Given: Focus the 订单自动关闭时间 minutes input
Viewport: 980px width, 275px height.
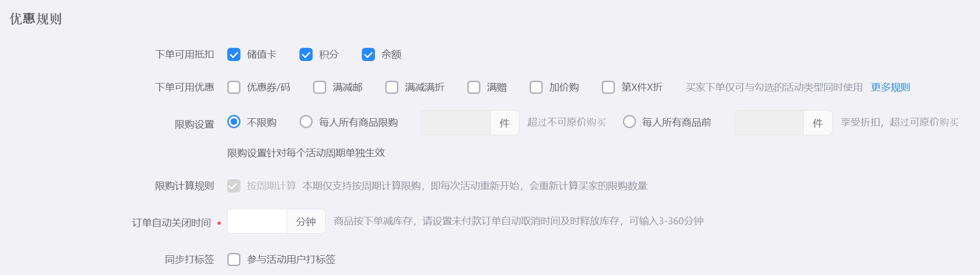Looking at the screenshot, I should point(257,221).
